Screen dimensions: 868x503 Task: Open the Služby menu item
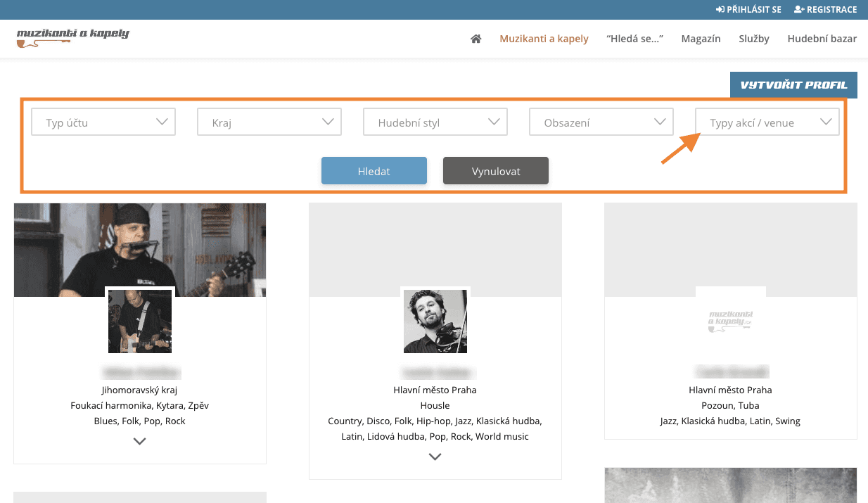click(x=754, y=39)
